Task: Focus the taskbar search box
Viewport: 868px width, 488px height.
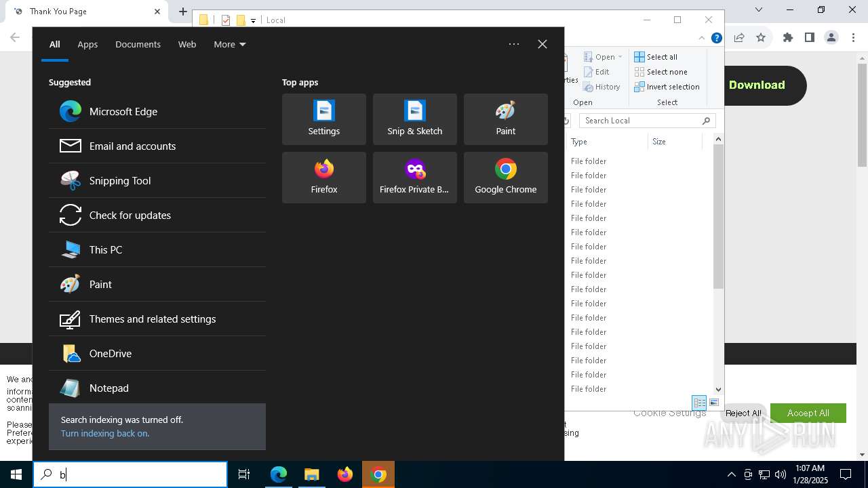Action: tap(130, 474)
